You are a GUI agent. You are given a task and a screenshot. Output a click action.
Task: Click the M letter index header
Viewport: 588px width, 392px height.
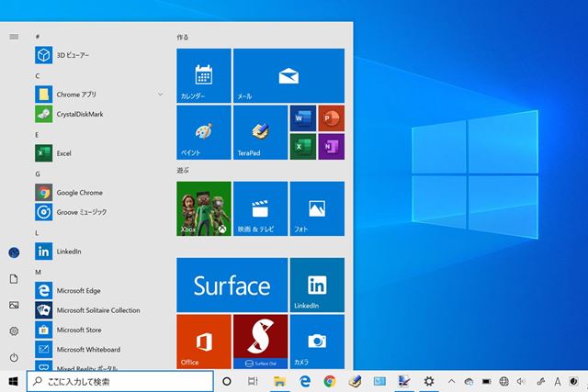38,272
